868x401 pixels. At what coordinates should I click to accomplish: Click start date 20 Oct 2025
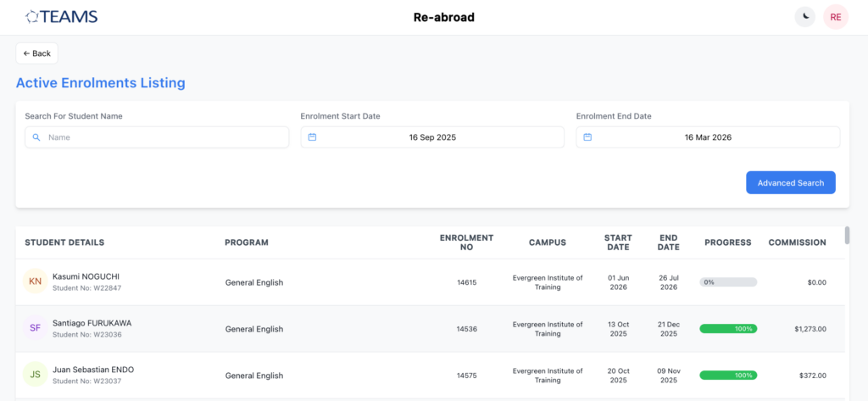618,376
